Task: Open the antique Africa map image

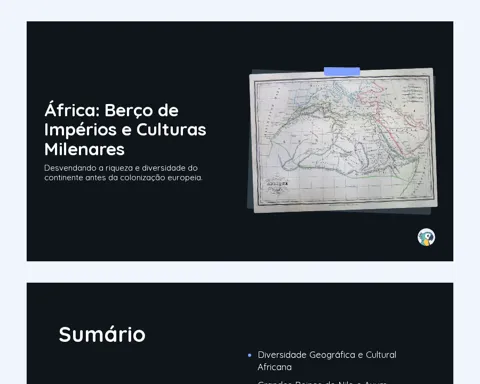Action: coord(343,140)
